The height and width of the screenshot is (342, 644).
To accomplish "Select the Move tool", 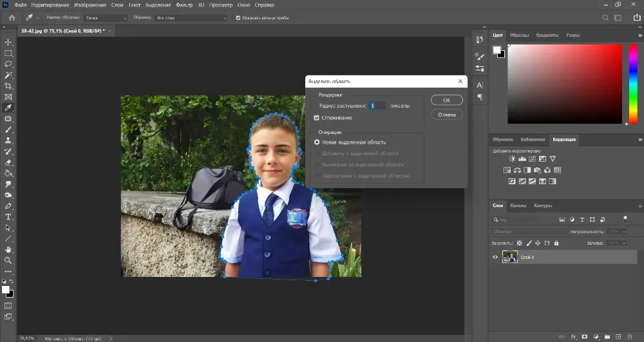I will click(x=8, y=42).
